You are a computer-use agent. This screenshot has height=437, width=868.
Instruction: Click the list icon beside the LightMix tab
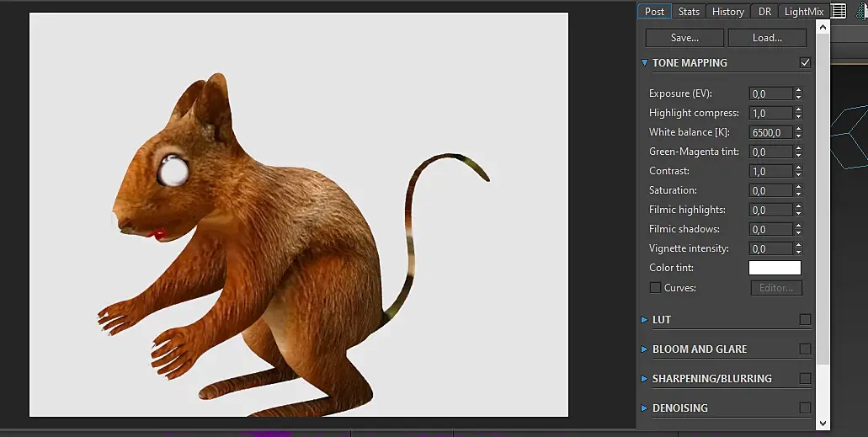839,11
